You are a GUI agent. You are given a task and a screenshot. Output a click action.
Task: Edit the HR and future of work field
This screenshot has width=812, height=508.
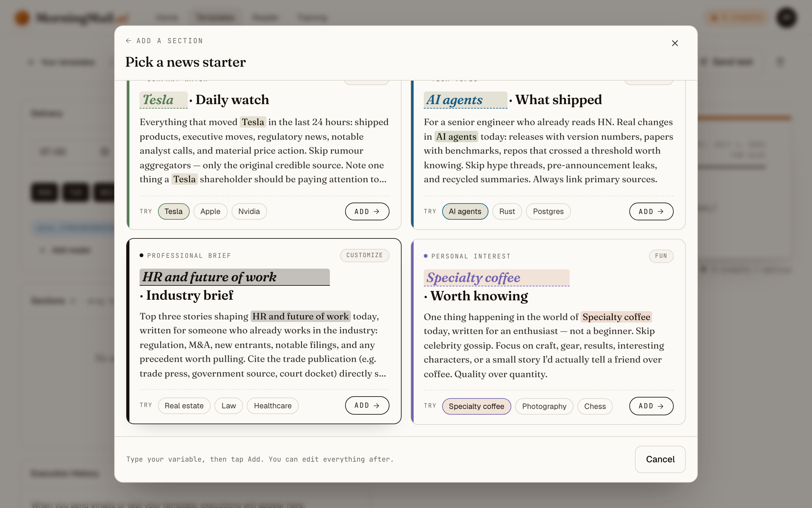(x=234, y=277)
